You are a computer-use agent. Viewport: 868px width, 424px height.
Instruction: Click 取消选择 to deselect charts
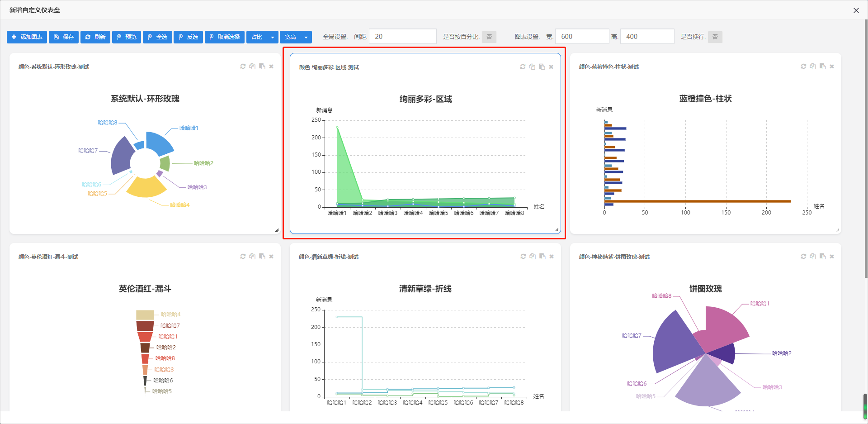(225, 37)
